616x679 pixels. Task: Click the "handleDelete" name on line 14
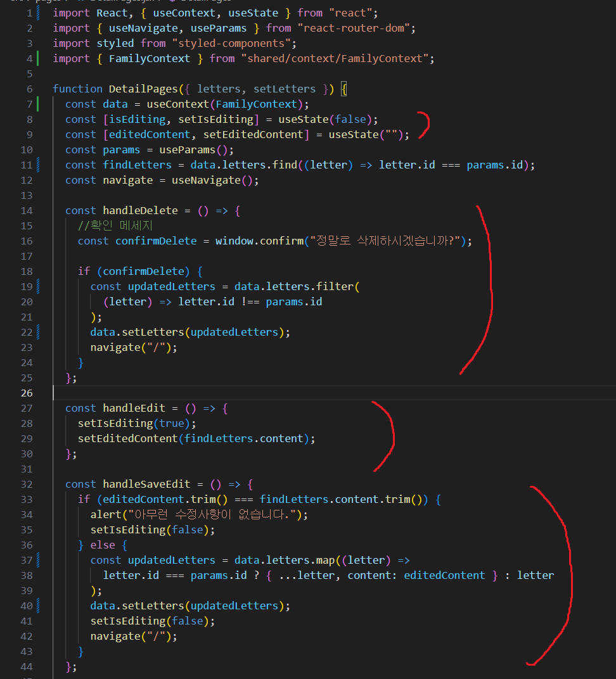coord(140,210)
